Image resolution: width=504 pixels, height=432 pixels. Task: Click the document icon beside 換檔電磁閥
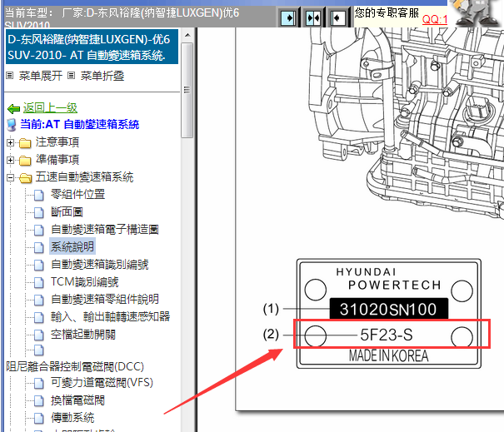pyautogui.click(x=39, y=401)
